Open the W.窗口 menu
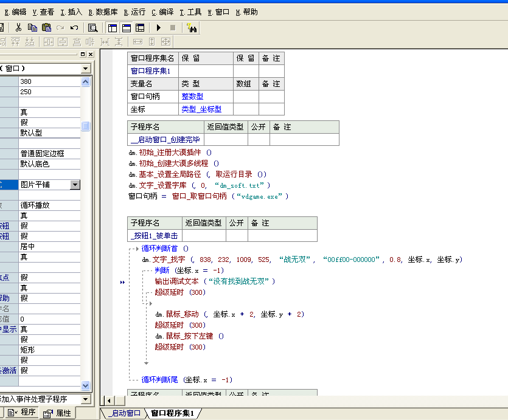 pos(218,12)
